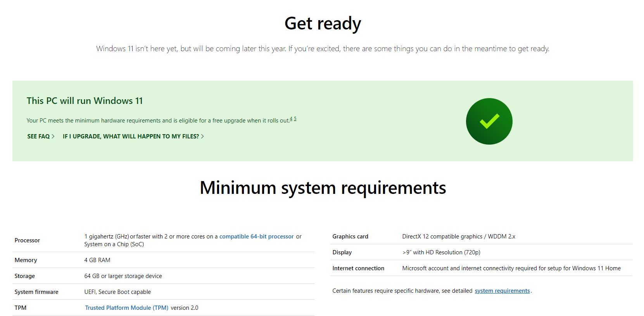The image size is (644, 316).
Task: Select the Memory row label
Action: pos(26,260)
